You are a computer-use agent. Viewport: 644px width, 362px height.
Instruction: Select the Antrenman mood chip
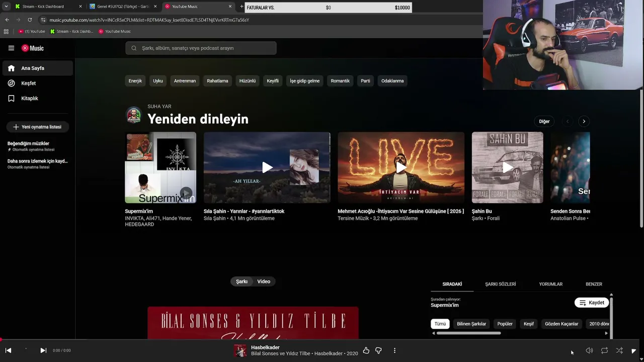click(185, 81)
